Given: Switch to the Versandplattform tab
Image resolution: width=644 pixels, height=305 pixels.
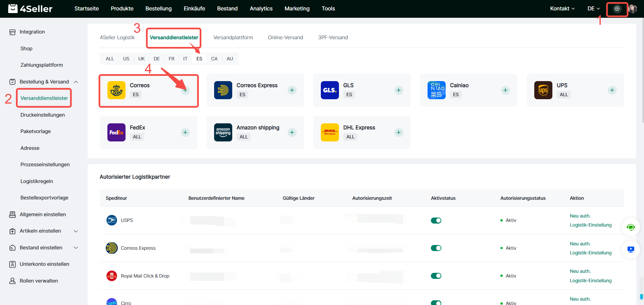Looking at the screenshot, I should point(233,38).
